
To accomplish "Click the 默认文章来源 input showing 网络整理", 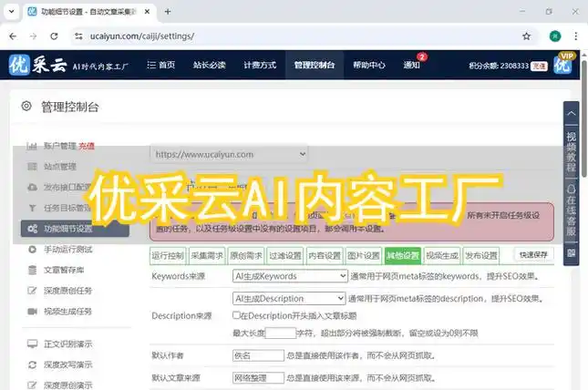I will tap(258, 377).
